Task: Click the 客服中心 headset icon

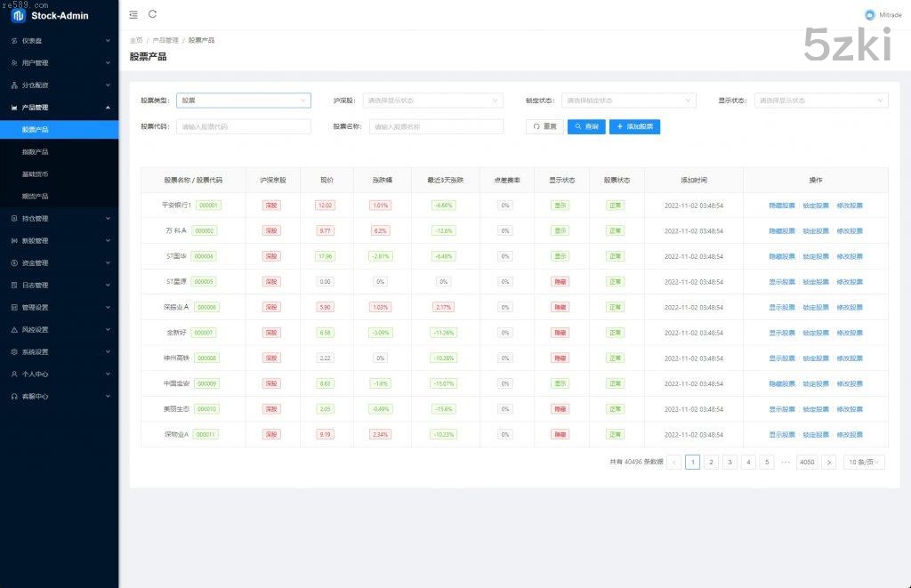Action: [14, 397]
